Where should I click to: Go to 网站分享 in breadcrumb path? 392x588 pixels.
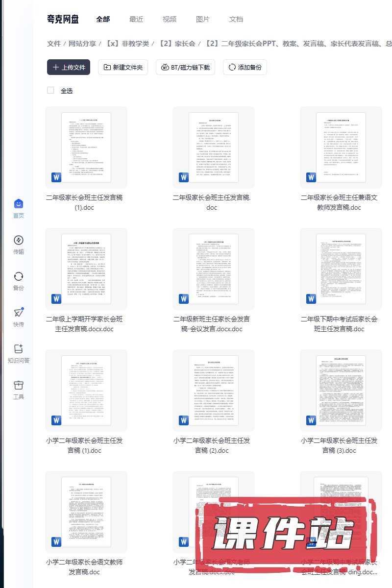click(82, 44)
